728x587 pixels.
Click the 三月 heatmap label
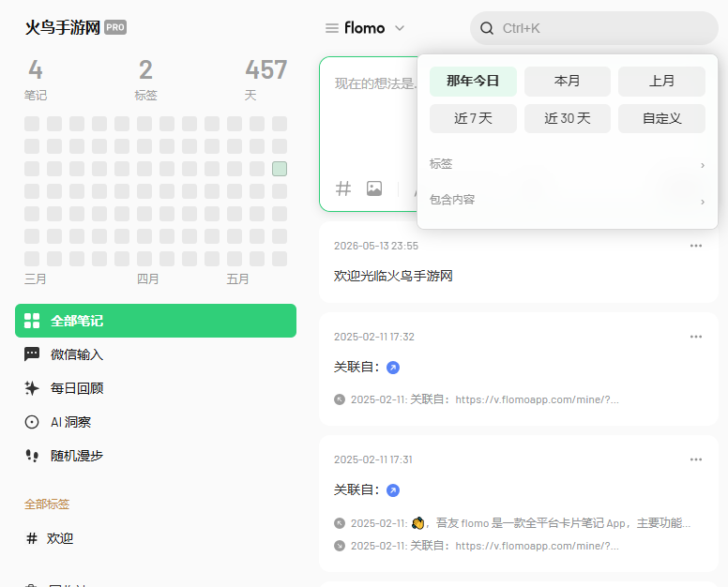pos(36,278)
